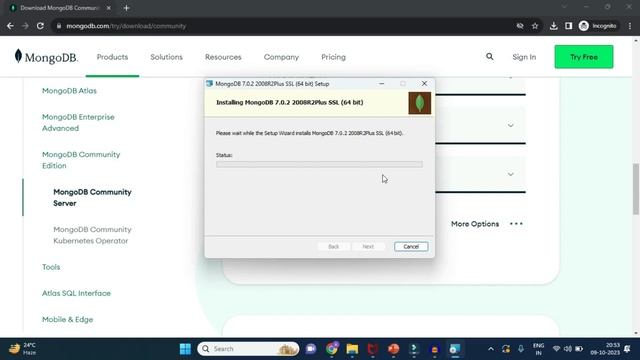This screenshot has height=360, width=640.
Task: Open the browser downloads icon
Action: click(x=553, y=26)
